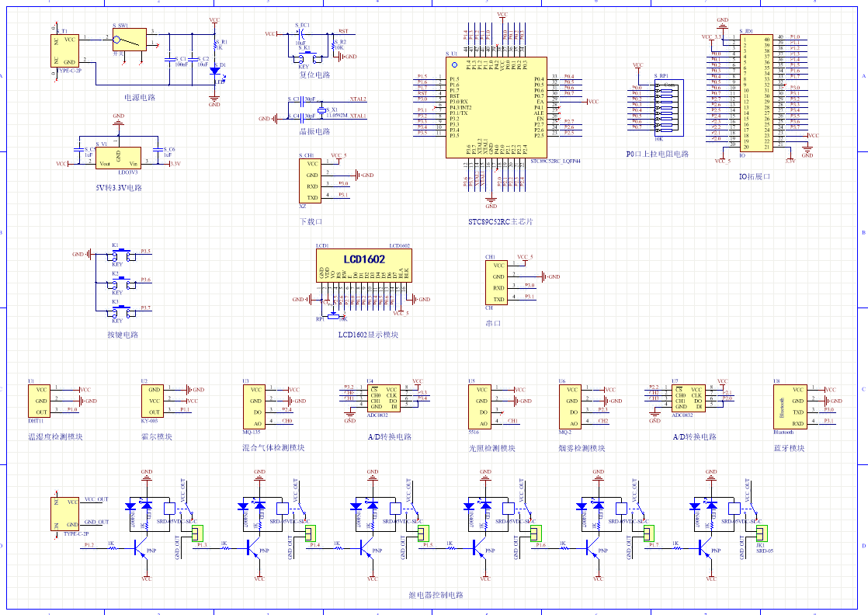Click the KY-003 hall sensor module U2
This screenshot has height=615, width=868.
(153, 401)
